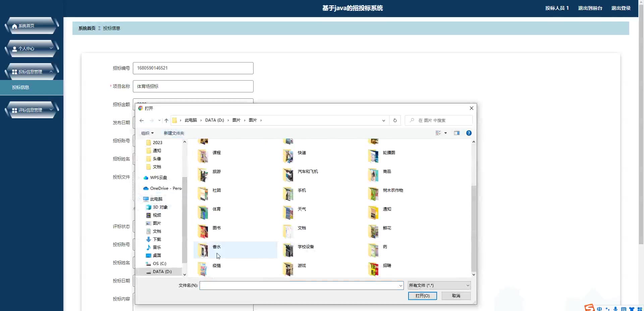This screenshot has height=311, width=644.
Task: Open the 课程 folder thumbnail
Action: point(203,156)
